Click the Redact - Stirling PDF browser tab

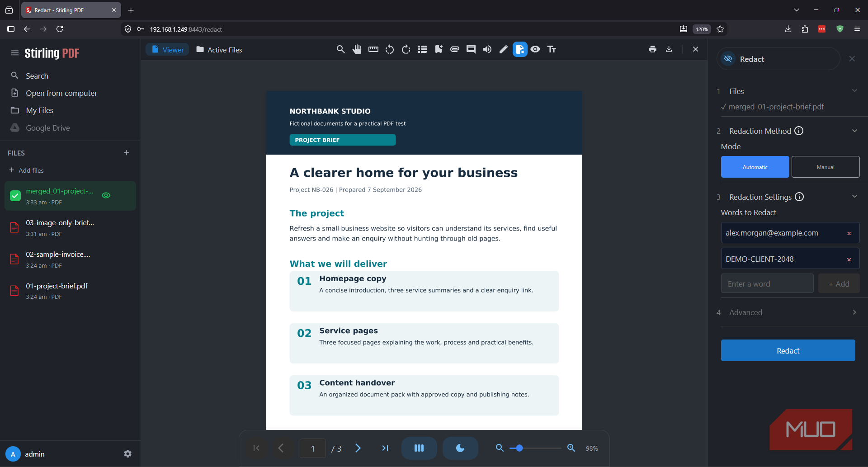[x=71, y=10]
